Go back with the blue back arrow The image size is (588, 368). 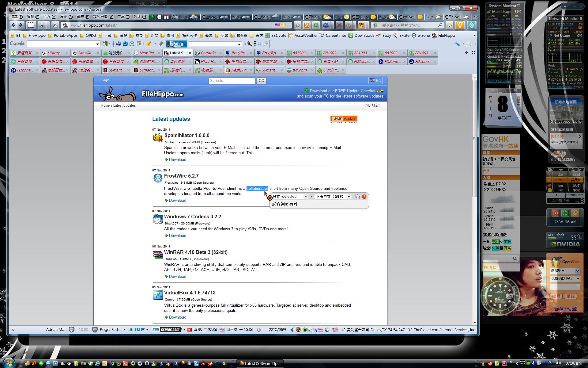click(x=13, y=25)
